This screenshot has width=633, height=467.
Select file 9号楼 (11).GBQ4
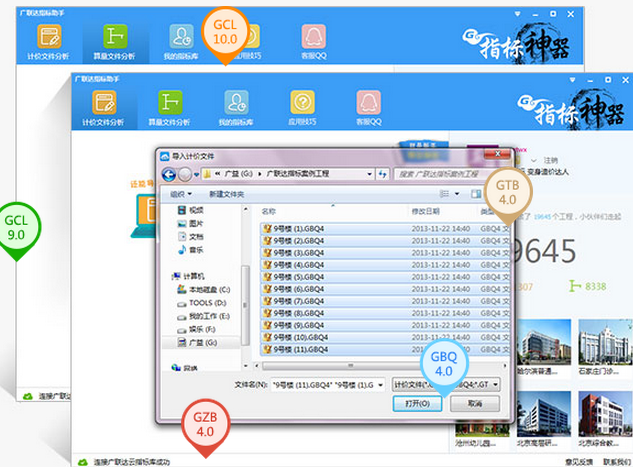pyautogui.click(x=385, y=350)
